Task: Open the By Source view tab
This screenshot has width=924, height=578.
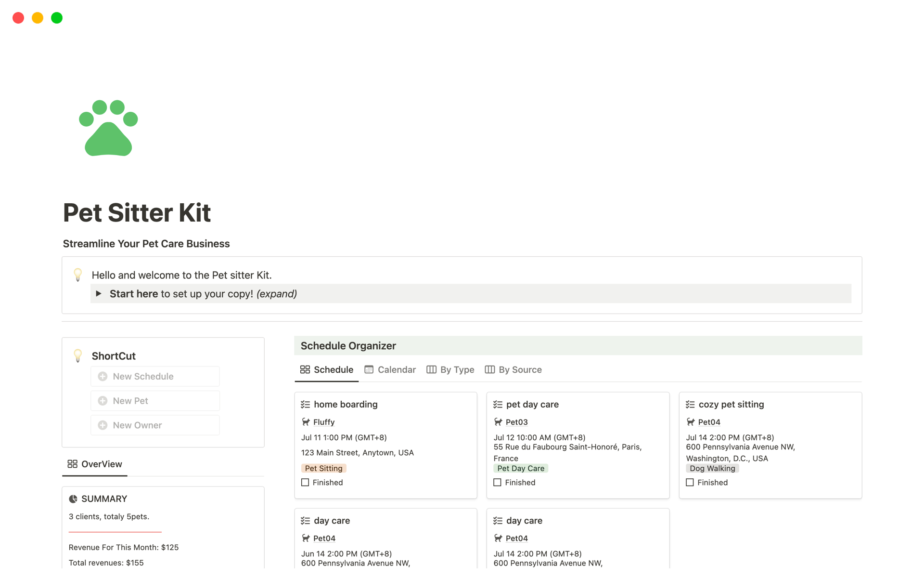Action: coord(513,370)
